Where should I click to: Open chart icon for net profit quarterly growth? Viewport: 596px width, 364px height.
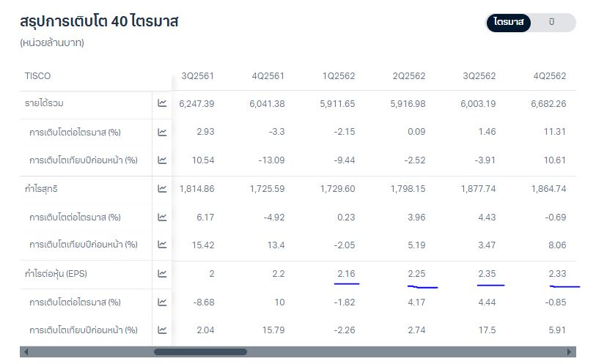tap(162, 217)
